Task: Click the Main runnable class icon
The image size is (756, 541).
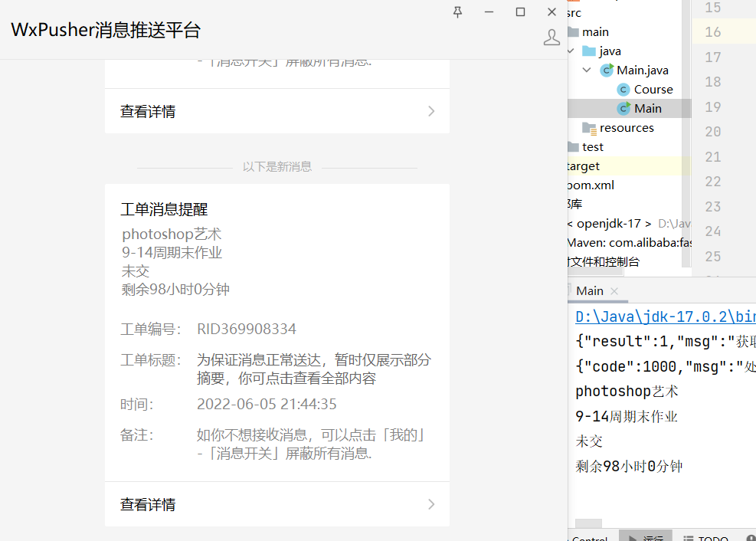Action: point(624,109)
